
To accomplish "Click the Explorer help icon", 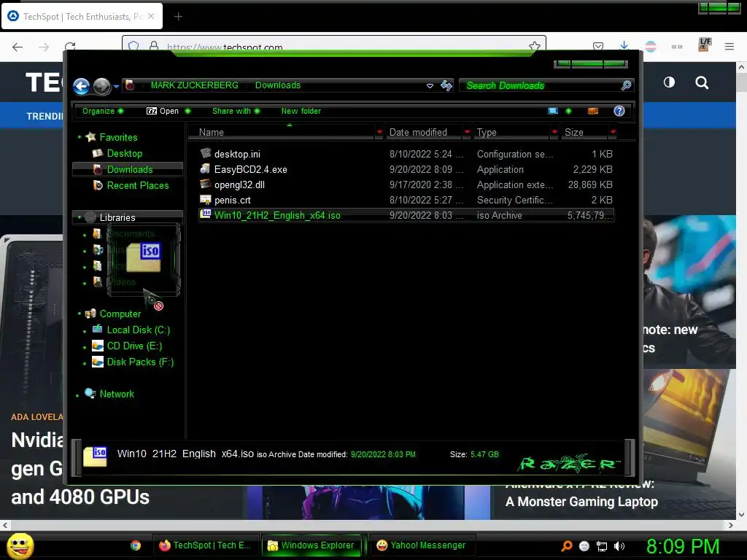I will [x=619, y=111].
